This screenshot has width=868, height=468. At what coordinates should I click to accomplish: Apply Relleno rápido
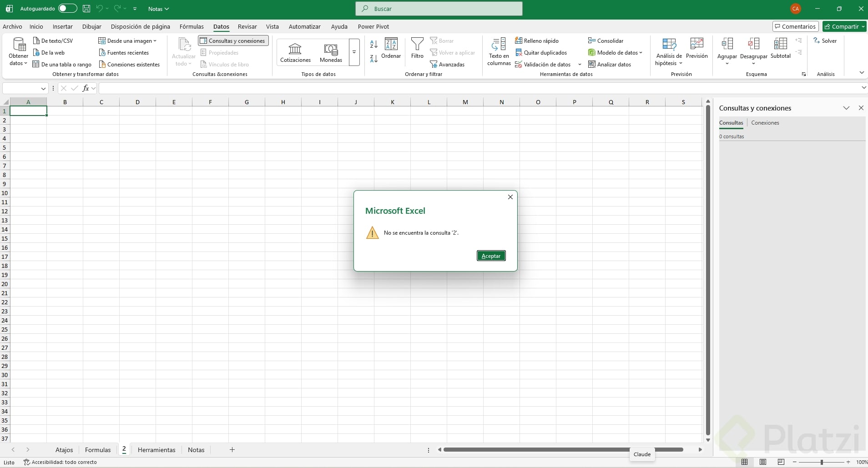point(537,41)
